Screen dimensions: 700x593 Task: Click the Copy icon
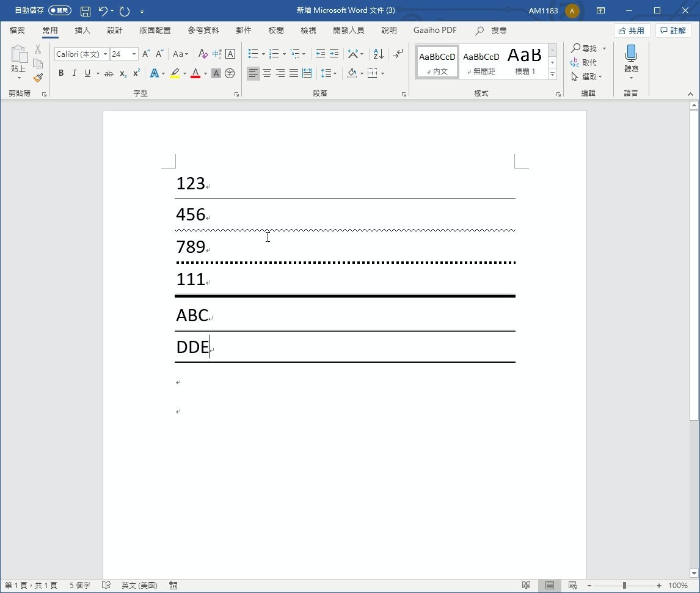[x=38, y=64]
